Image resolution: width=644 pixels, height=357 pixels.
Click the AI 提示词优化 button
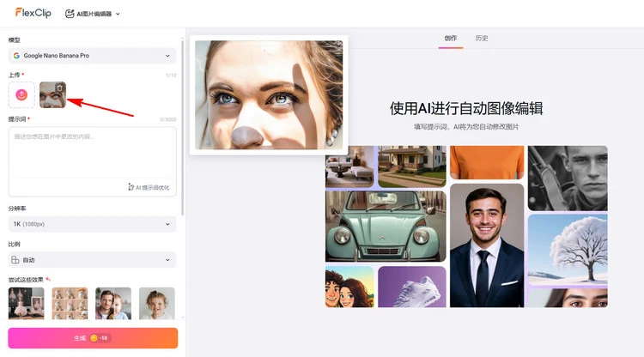tap(148, 186)
